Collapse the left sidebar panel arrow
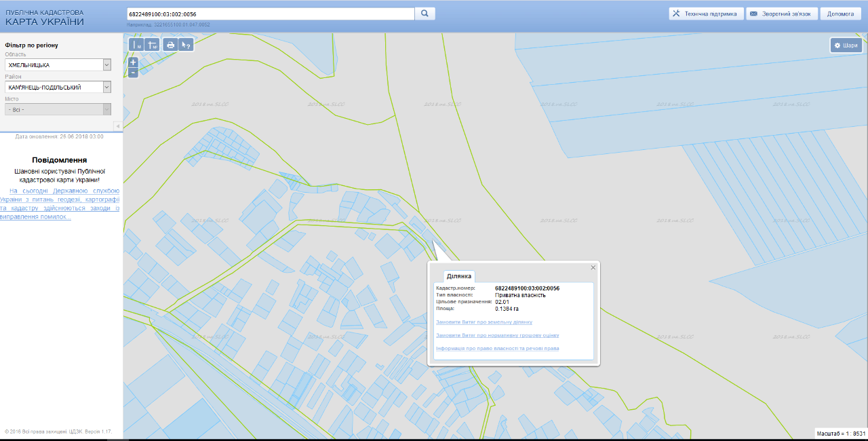This screenshot has height=441, width=868. tap(117, 126)
